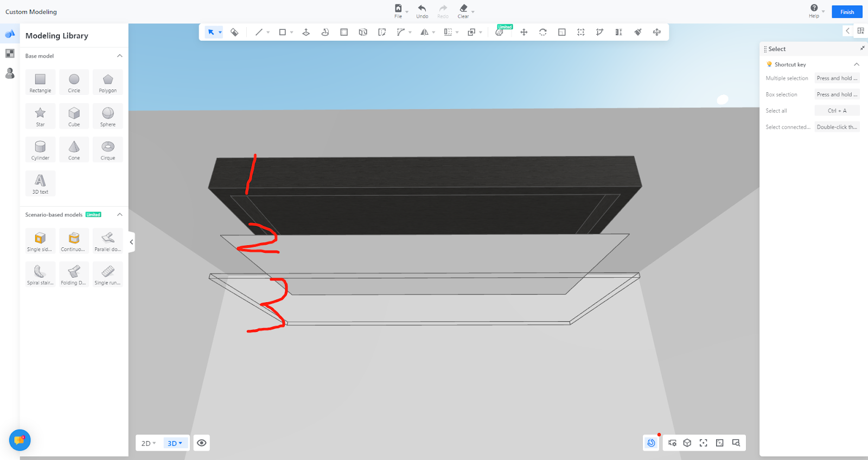
Task: Add a Cube base model
Action: click(x=74, y=116)
